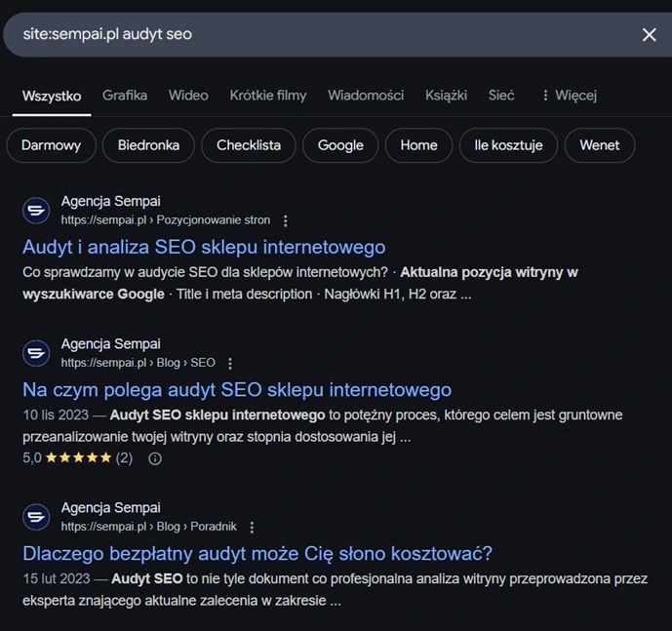
Task: Click the info icon beside the 5,0 star rating
Action: pyautogui.click(x=155, y=458)
